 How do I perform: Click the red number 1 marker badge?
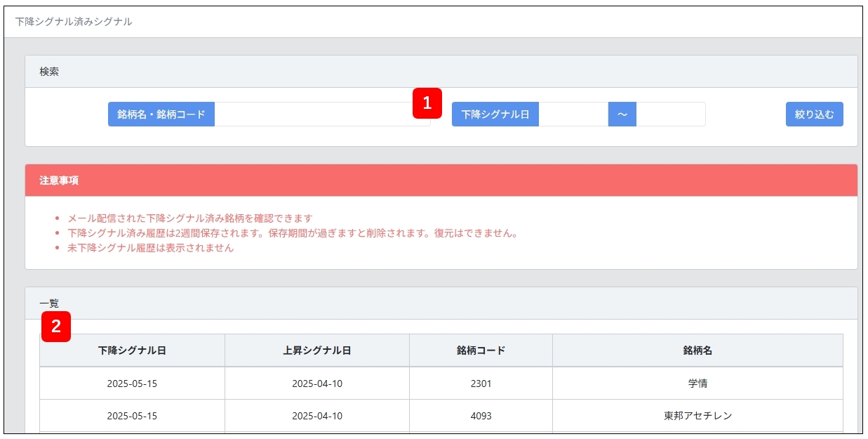coord(427,103)
